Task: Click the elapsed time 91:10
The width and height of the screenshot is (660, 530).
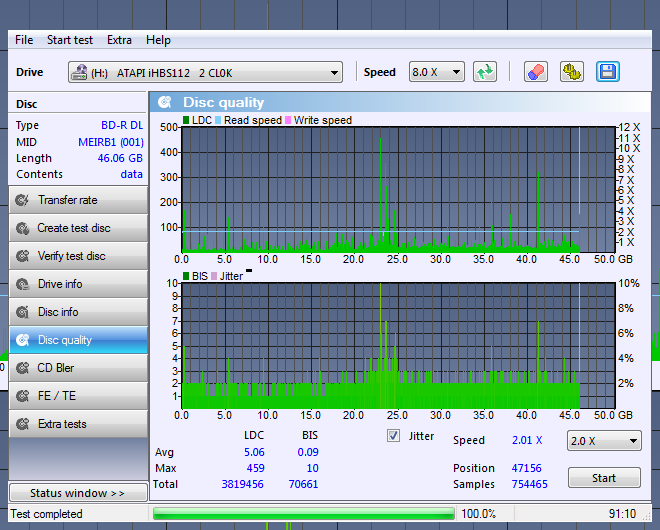Action: [622, 514]
